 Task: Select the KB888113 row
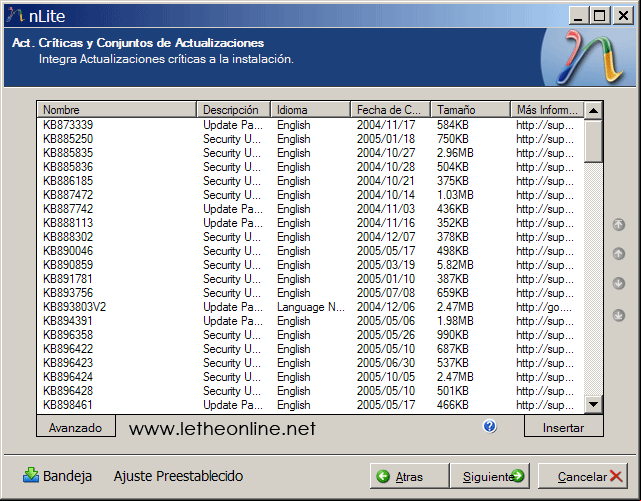click(311, 223)
